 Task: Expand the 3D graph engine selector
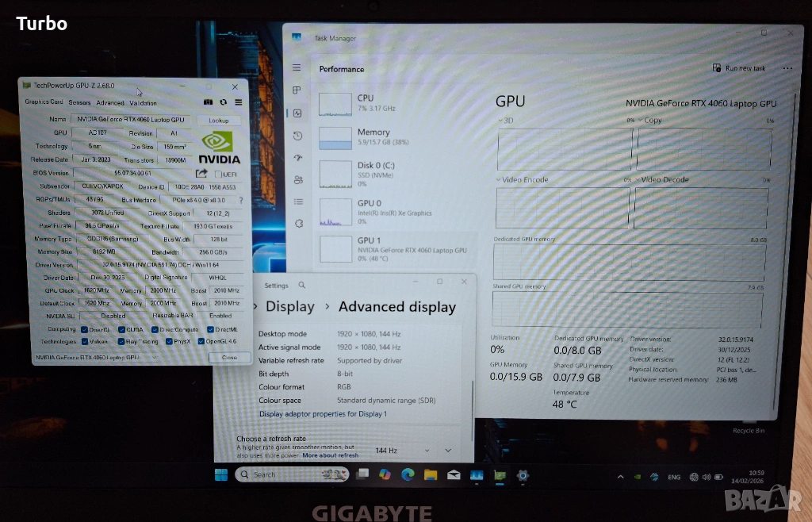click(500, 121)
